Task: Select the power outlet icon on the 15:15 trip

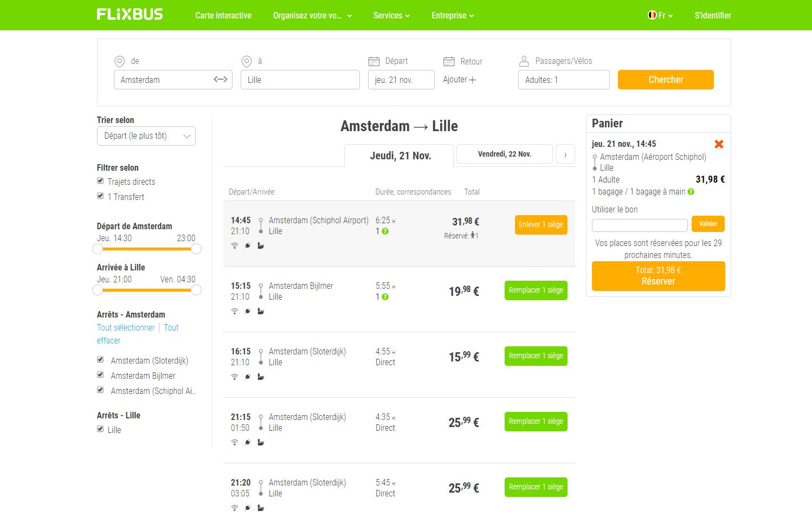Action: (248, 311)
